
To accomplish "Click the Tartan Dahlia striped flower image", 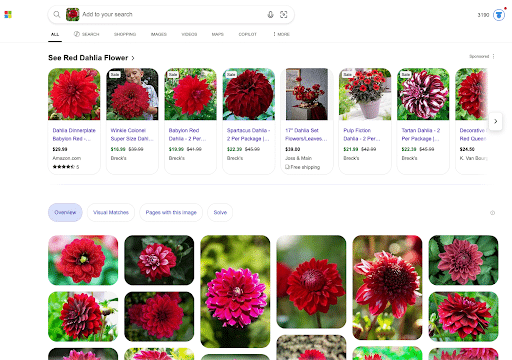I will click(423, 94).
